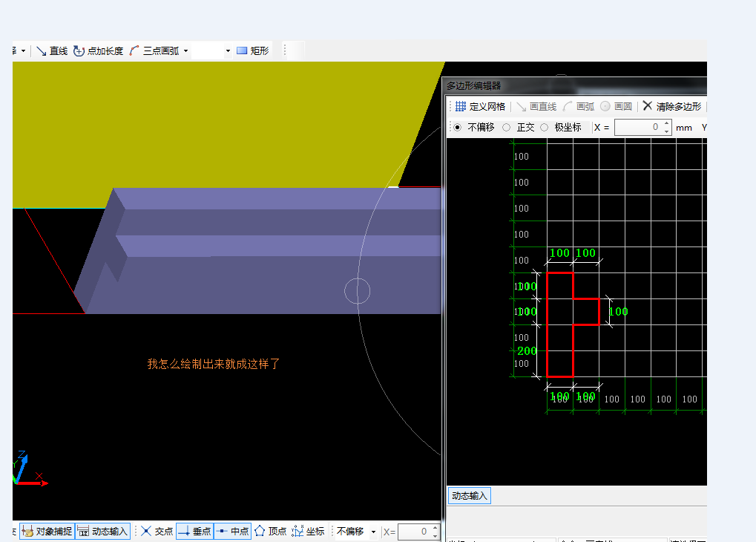Click the bottom bar X= input field
Viewport: 756px width, 542px height.
[415, 532]
